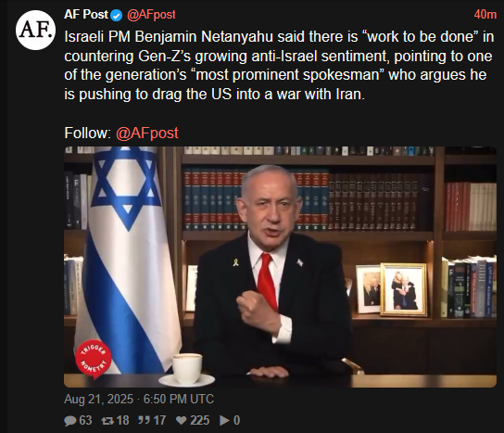Play the Netanyahu video thumbnail
The height and width of the screenshot is (433, 504).
tap(281, 267)
